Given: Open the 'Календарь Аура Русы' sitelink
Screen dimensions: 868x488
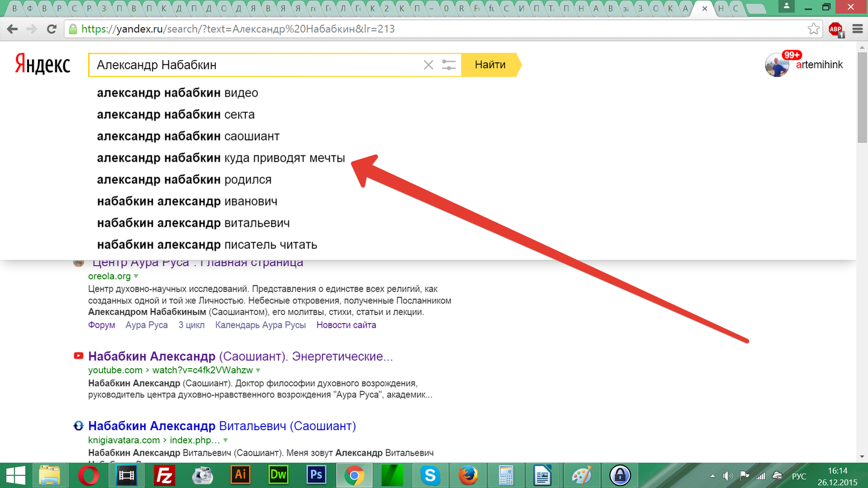Looking at the screenshot, I should click(260, 325).
